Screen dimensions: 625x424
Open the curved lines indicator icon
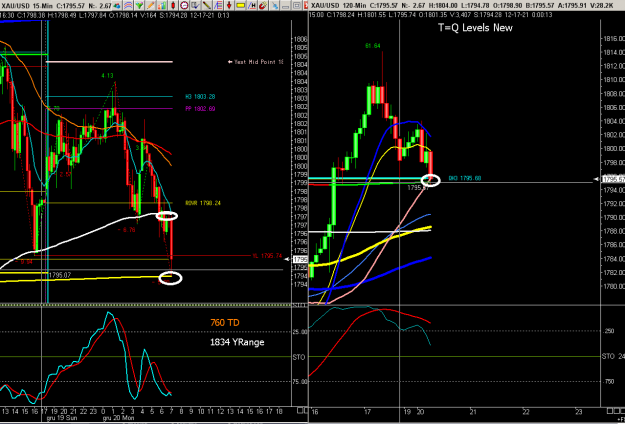128,6
